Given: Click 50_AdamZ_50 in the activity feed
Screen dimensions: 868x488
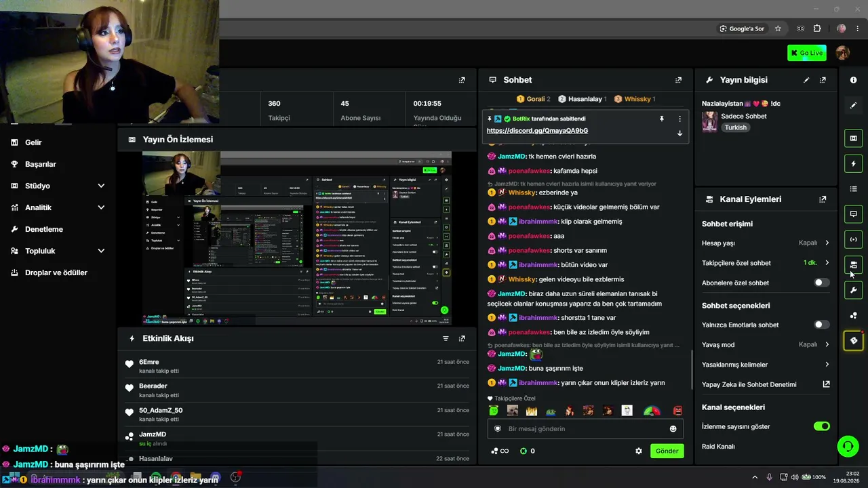Looking at the screenshot, I should [x=161, y=410].
